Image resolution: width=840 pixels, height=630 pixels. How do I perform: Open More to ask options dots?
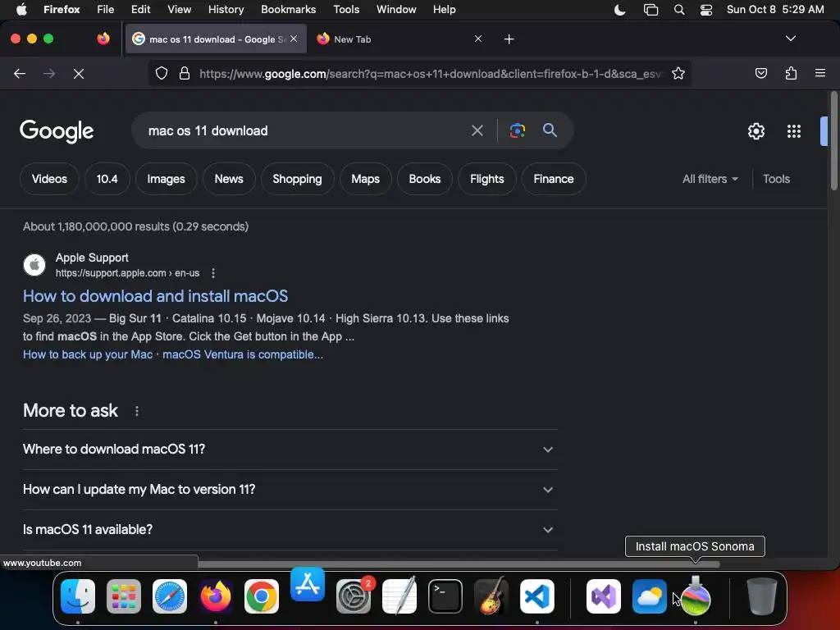(x=137, y=411)
